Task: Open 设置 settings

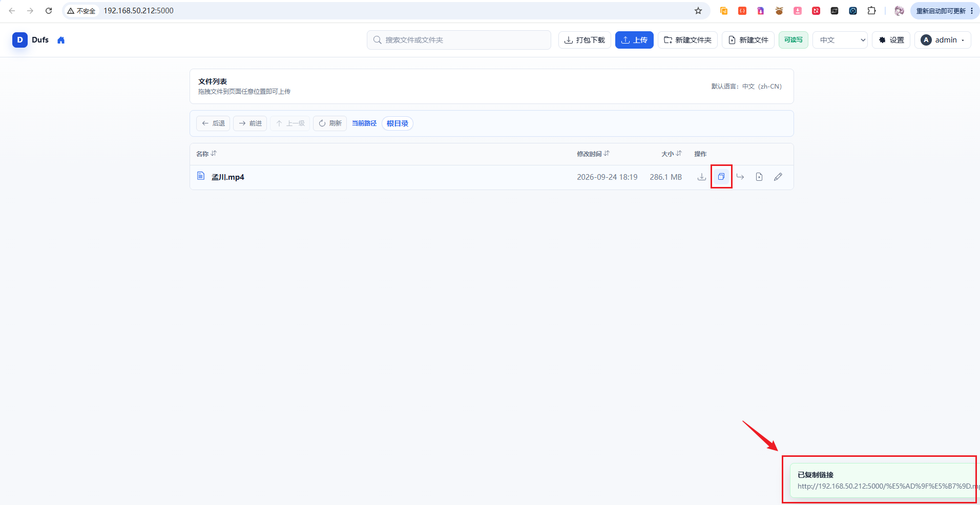Action: coord(891,40)
